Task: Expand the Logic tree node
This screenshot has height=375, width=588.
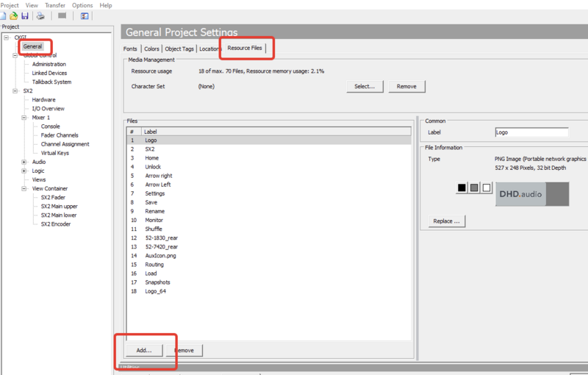Action: [24, 171]
